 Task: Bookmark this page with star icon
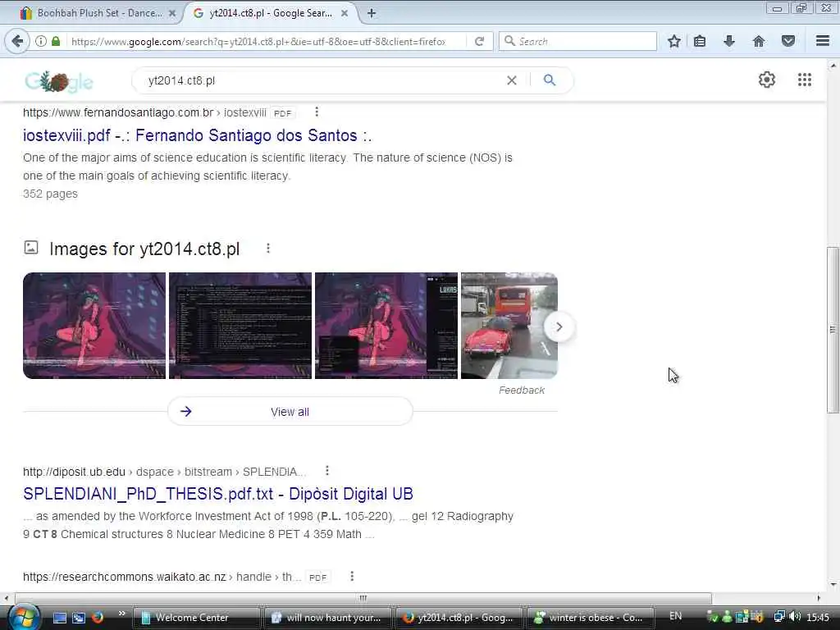pos(674,41)
